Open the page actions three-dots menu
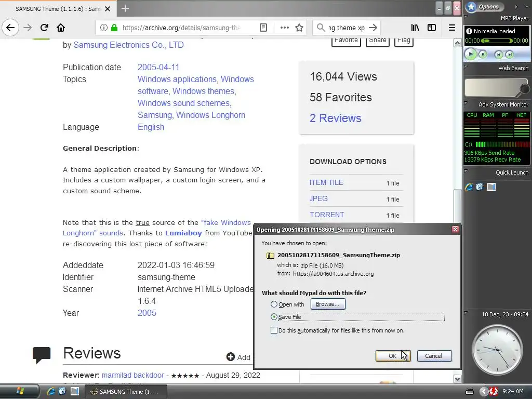The image size is (532, 399). point(284,28)
